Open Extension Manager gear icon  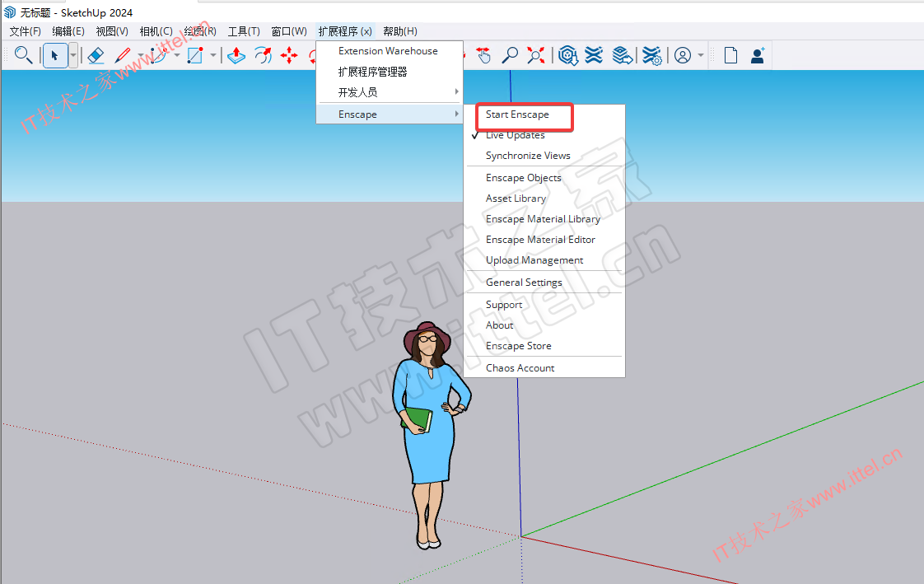(x=651, y=55)
